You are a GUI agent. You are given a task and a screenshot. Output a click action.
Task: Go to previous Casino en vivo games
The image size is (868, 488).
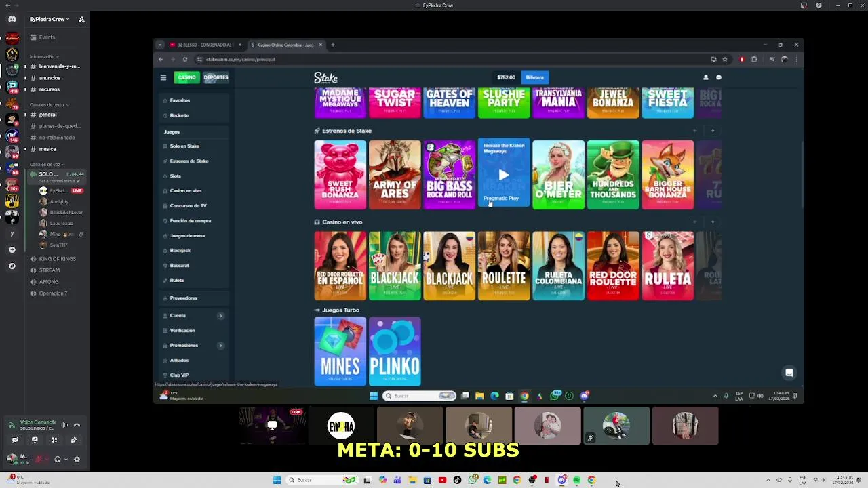694,222
